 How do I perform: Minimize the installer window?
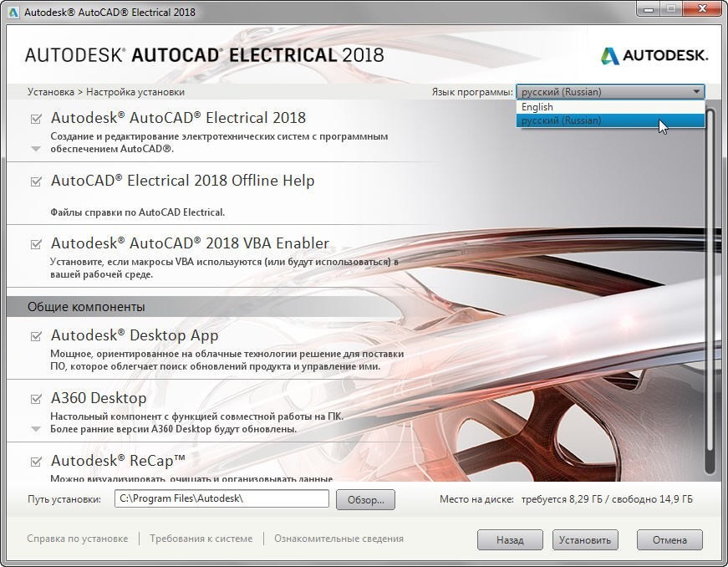coord(649,9)
